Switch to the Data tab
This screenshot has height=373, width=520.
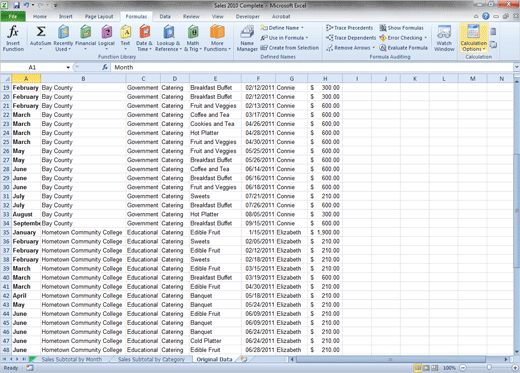(x=165, y=16)
